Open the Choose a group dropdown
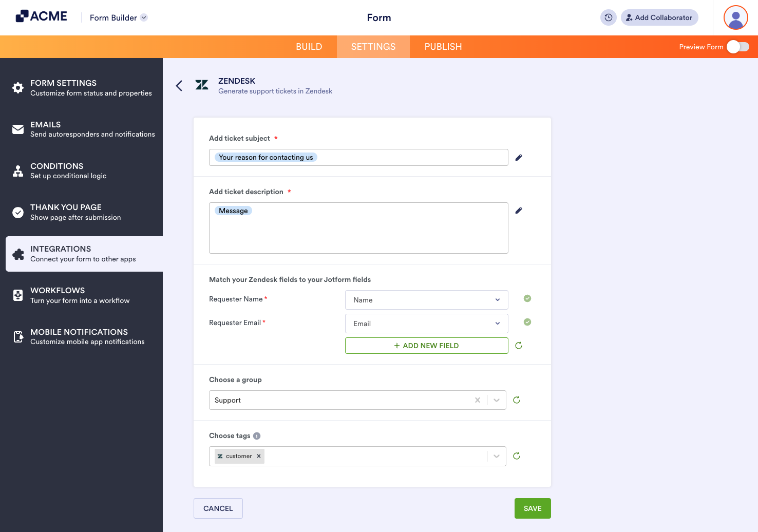758x532 pixels. (x=496, y=400)
